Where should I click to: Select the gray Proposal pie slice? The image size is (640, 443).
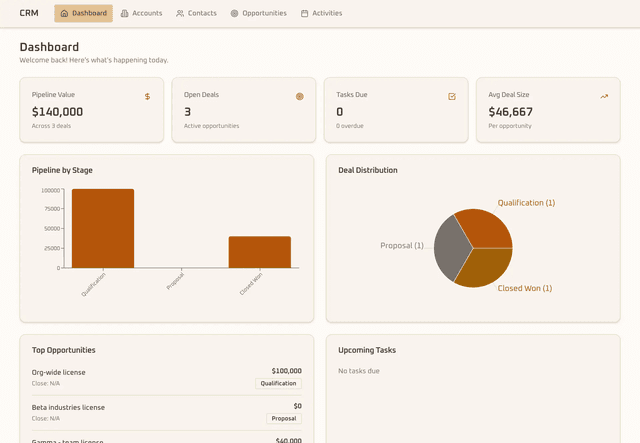click(449, 247)
